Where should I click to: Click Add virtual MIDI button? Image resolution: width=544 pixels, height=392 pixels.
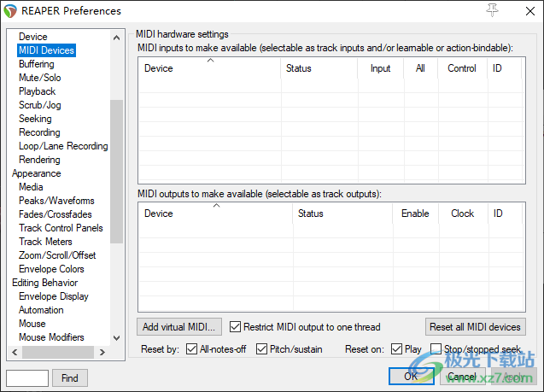point(179,327)
